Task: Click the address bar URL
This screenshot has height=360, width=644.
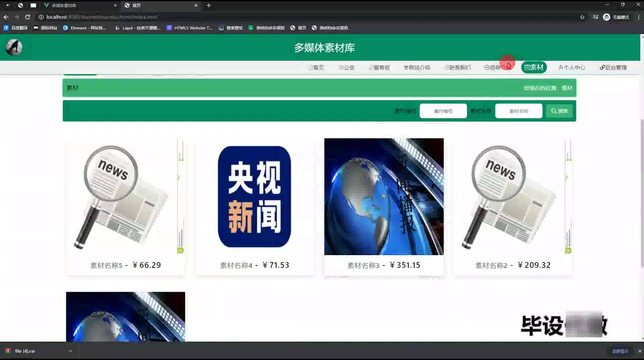Action: point(102,17)
